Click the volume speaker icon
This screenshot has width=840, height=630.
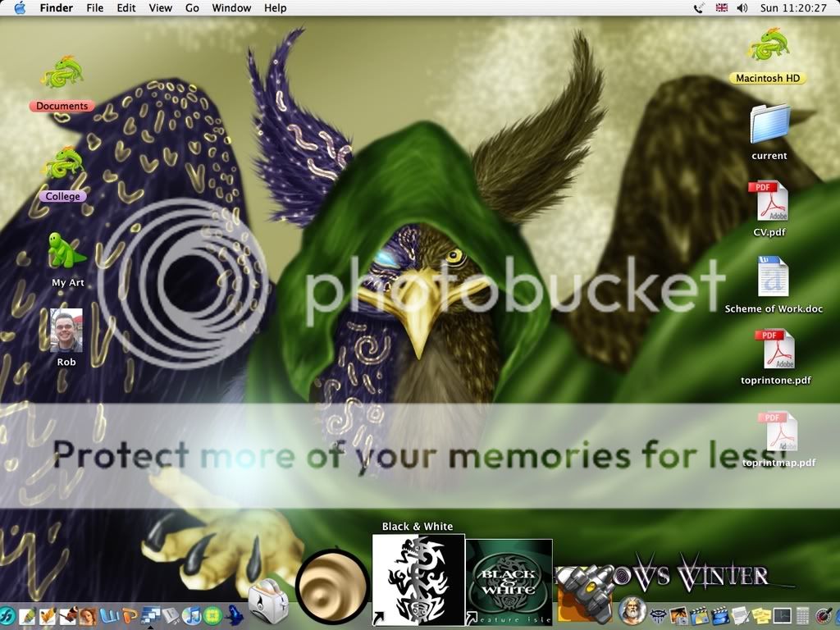tap(742, 8)
